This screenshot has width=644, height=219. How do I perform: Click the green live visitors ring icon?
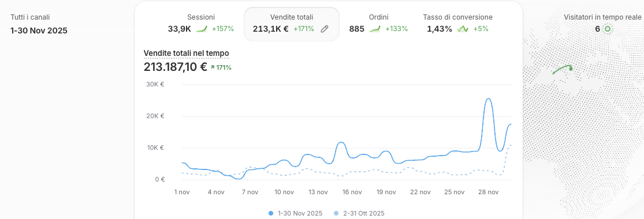(x=608, y=29)
